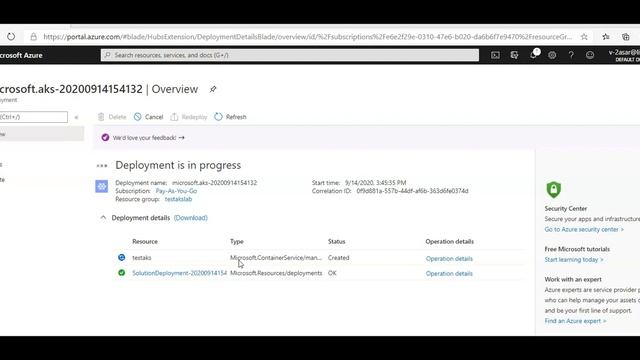Refresh the deployment status

230,117
